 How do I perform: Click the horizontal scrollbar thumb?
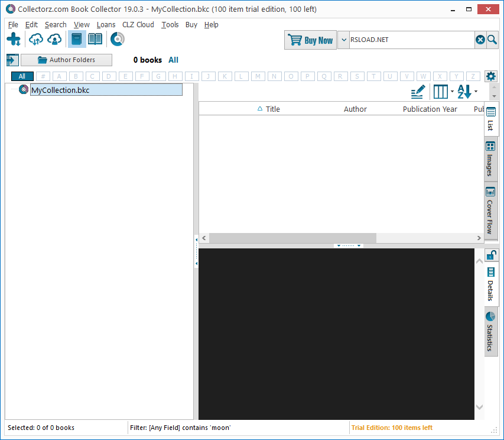[292, 238]
